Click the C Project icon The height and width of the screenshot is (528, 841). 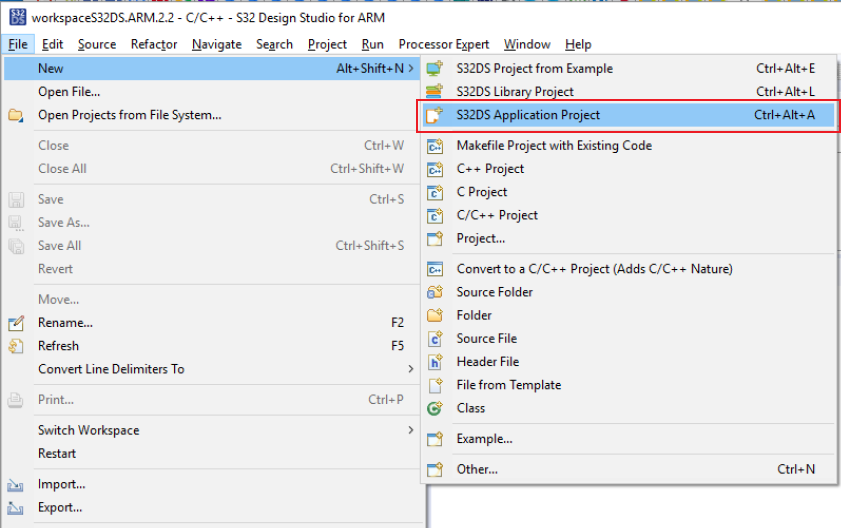(434, 192)
